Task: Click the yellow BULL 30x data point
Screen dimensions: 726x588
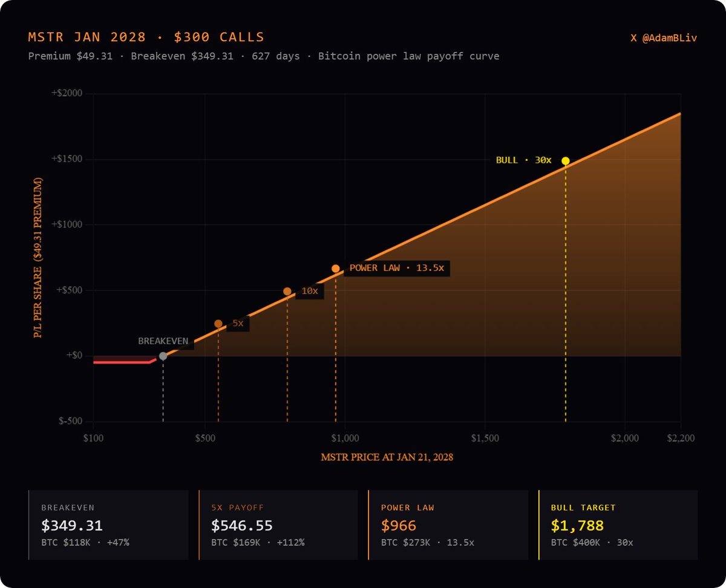Action: tap(565, 161)
